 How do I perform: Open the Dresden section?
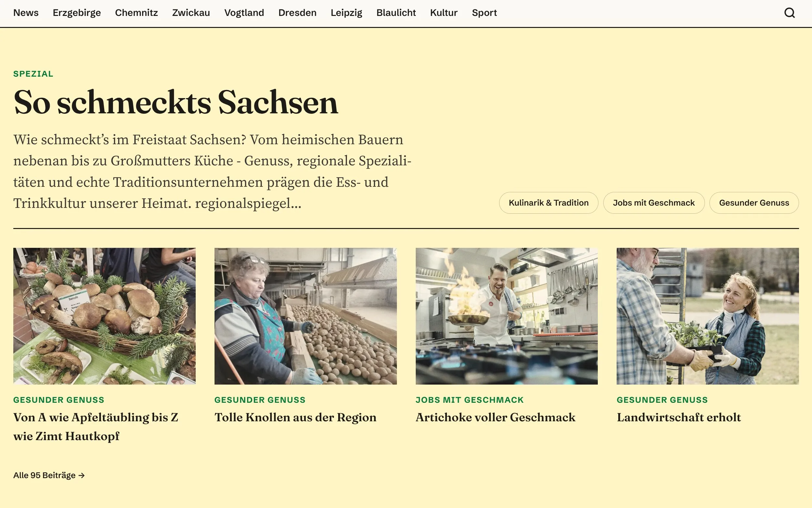(297, 13)
